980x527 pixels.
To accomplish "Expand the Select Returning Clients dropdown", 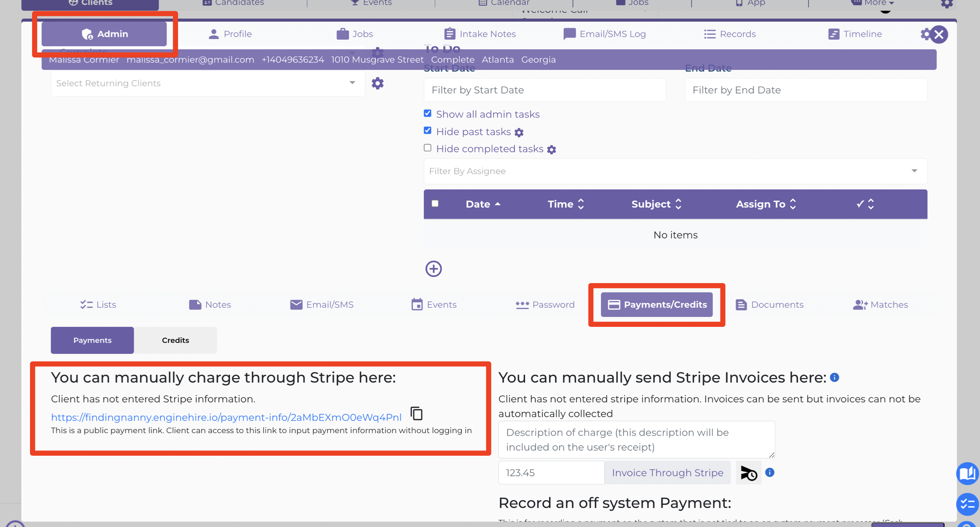I will coord(208,83).
